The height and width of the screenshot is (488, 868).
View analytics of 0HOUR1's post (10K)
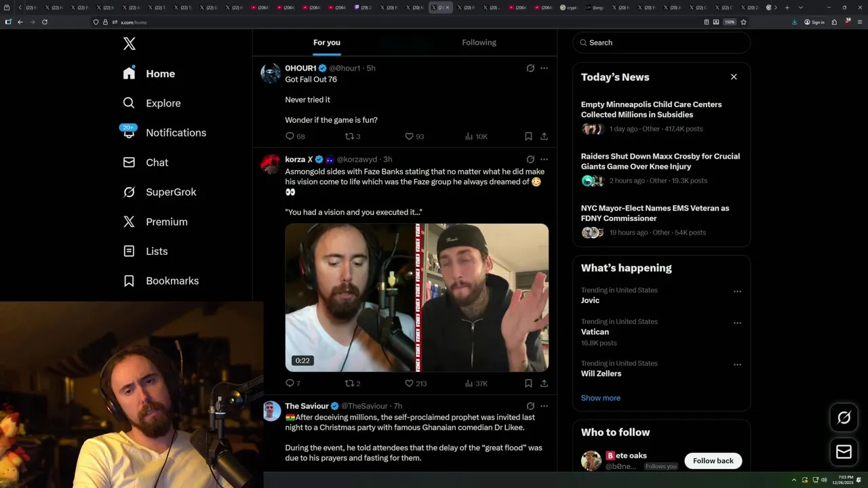coord(476,136)
